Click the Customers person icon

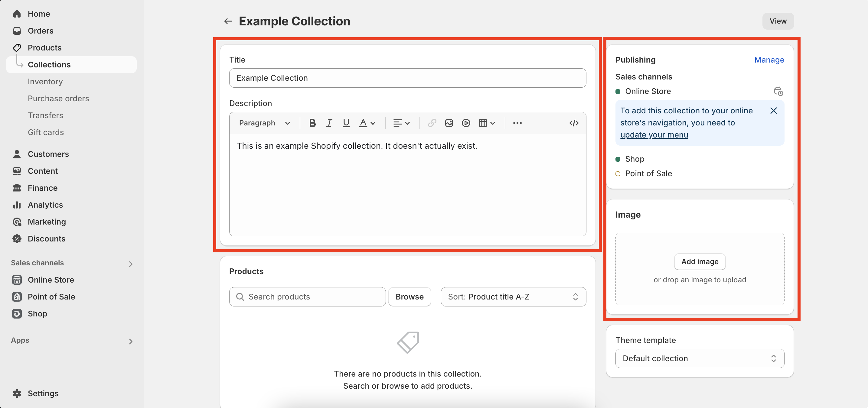[x=17, y=154]
